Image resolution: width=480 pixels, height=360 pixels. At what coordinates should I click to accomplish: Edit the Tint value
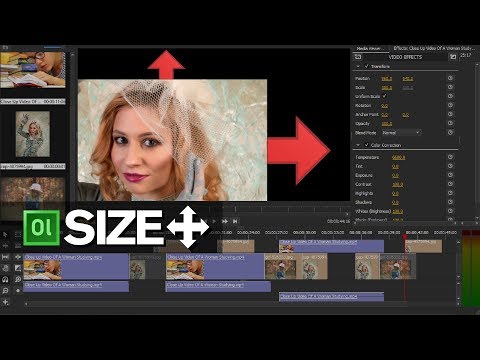tap(395, 166)
